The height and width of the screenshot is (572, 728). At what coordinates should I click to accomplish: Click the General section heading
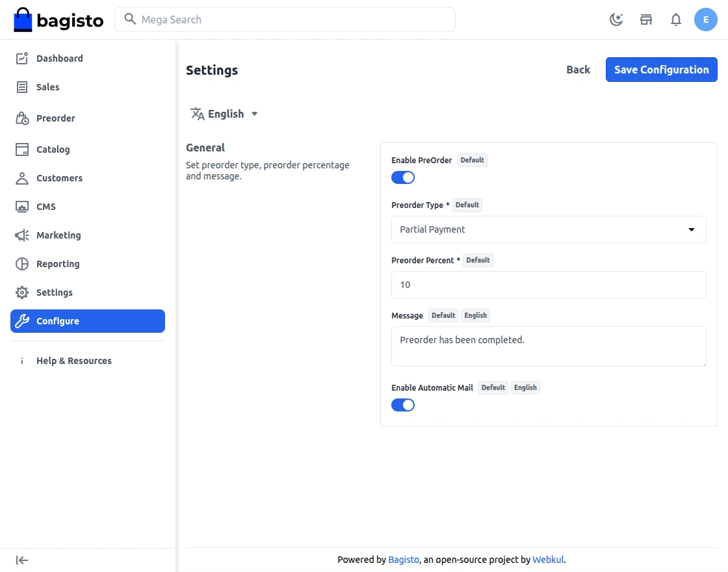tap(205, 148)
